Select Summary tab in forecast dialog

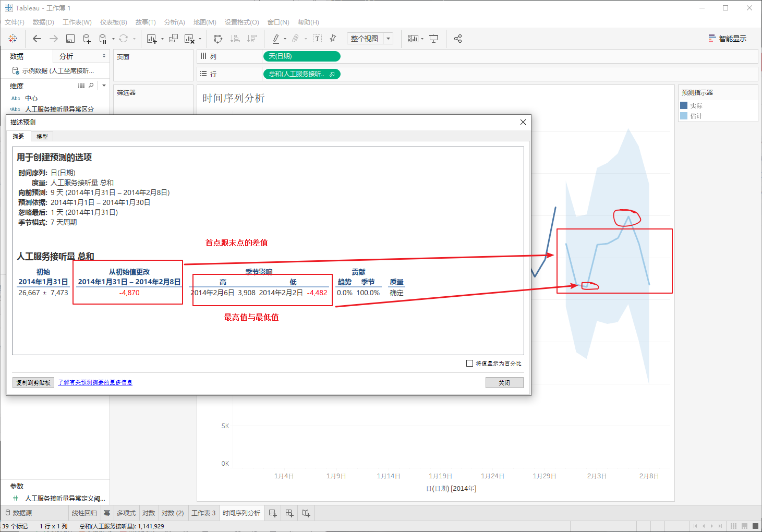(x=19, y=136)
